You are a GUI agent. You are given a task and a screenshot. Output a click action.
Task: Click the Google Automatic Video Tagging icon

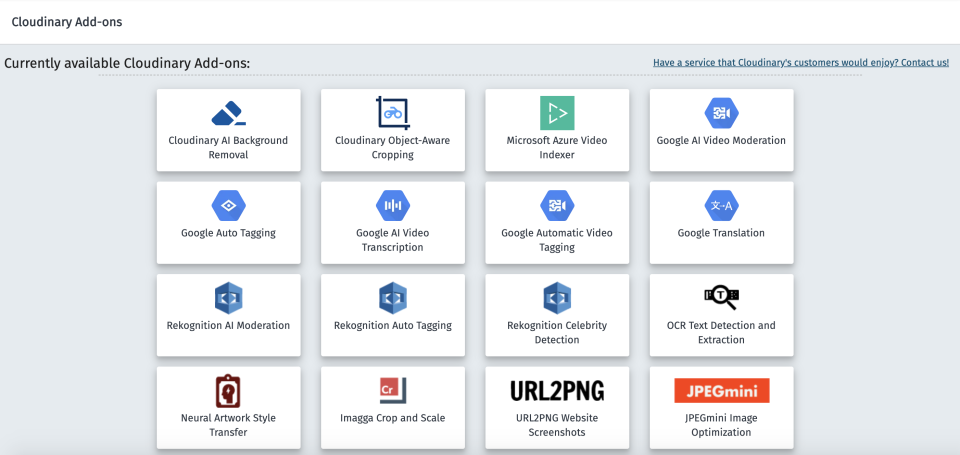pyautogui.click(x=557, y=206)
